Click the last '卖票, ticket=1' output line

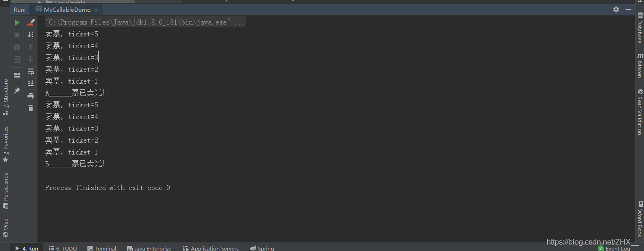[x=71, y=152]
